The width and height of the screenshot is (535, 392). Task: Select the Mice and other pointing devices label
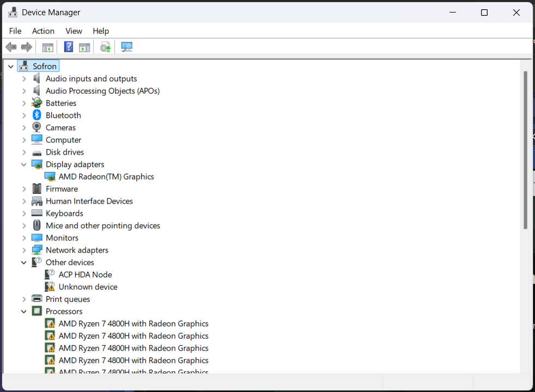103,225
